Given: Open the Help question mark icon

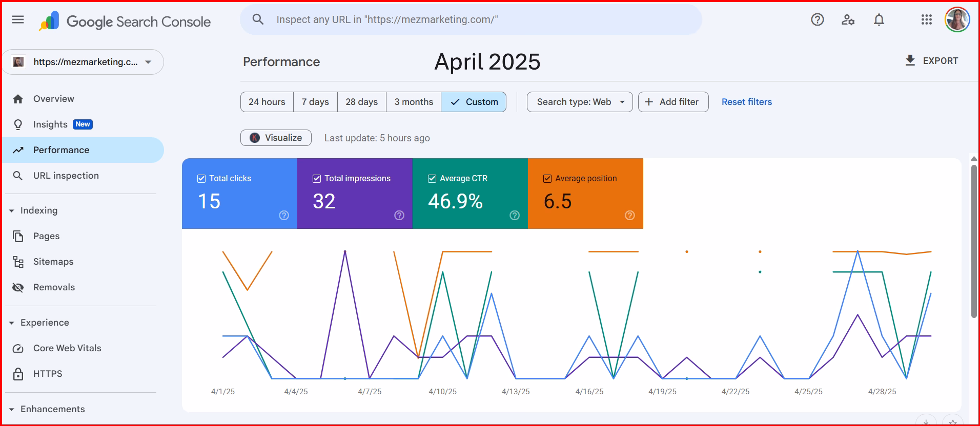Looking at the screenshot, I should pyautogui.click(x=818, y=20).
